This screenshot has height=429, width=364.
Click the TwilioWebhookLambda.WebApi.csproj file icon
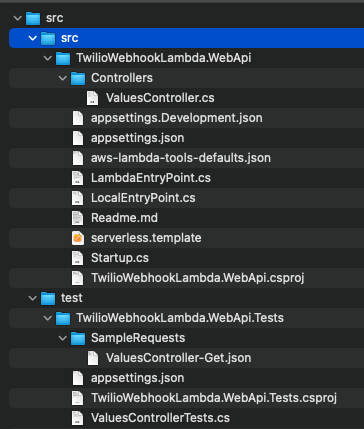click(78, 278)
